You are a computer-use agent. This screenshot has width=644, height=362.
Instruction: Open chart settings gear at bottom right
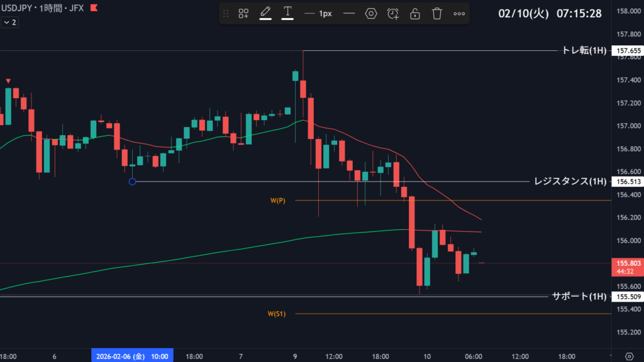point(628,356)
